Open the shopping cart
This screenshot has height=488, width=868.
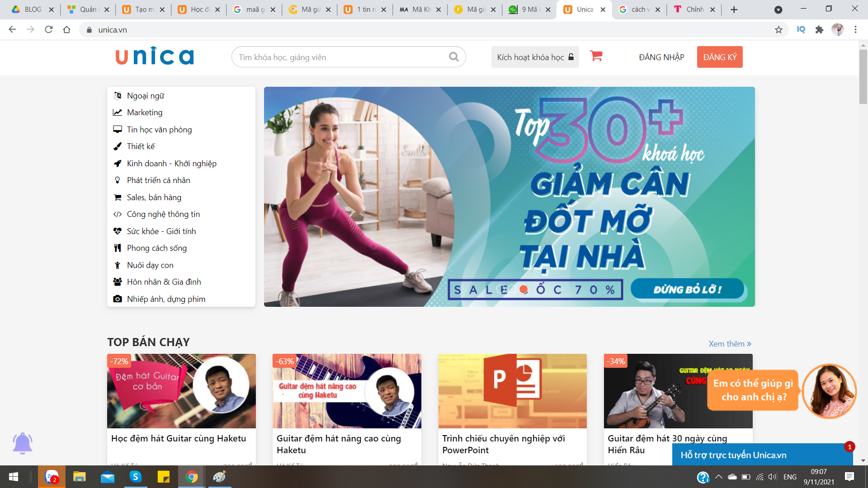(596, 56)
